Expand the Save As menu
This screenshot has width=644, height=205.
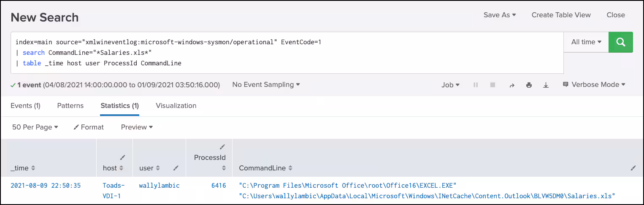click(x=500, y=15)
